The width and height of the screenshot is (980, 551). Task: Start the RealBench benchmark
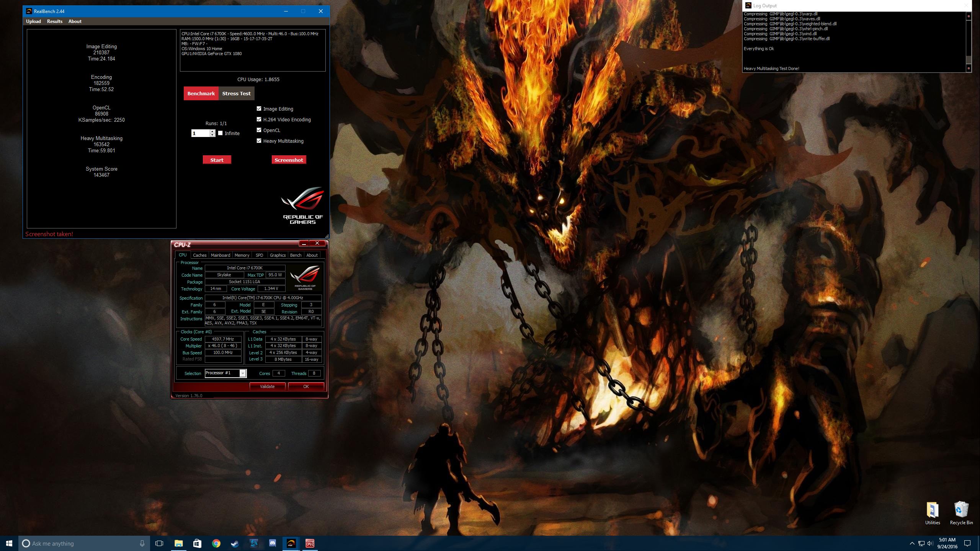point(217,160)
